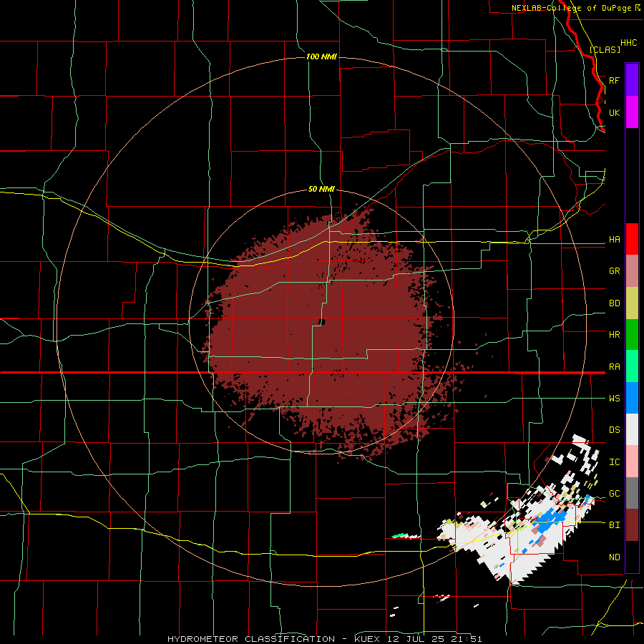This screenshot has height=644, width=644.
Task: Click the BI legend label
Action: [x=614, y=525]
